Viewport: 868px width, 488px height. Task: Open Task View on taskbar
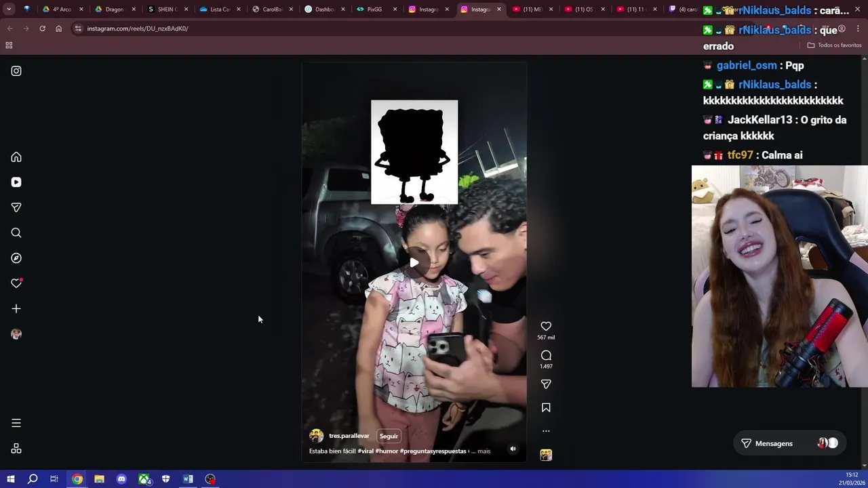click(x=54, y=479)
